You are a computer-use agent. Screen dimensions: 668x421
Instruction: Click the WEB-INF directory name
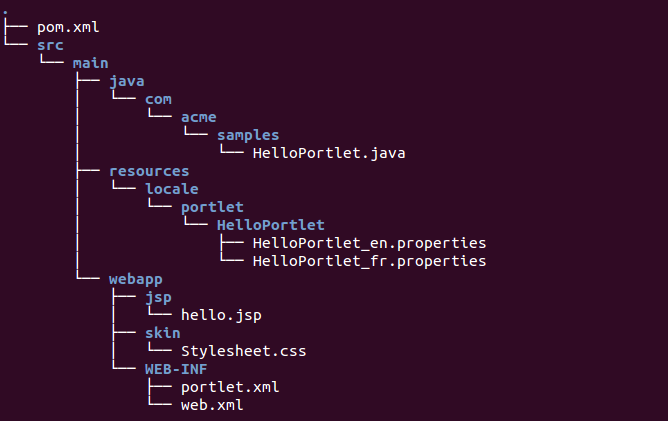(176, 369)
